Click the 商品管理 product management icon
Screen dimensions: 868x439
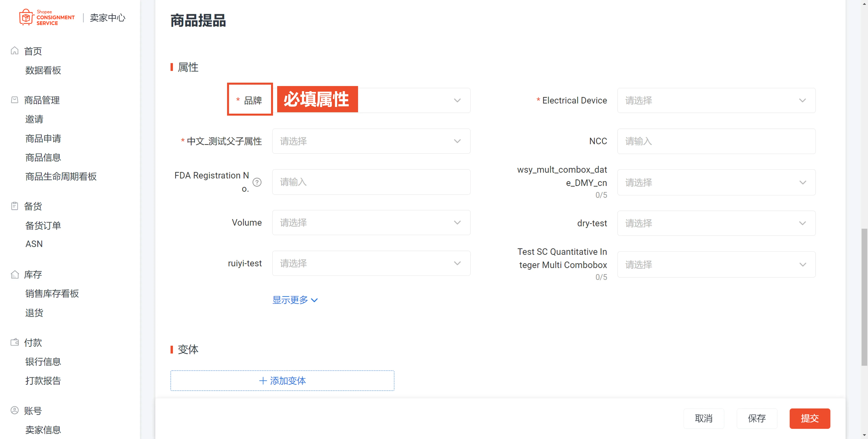[x=14, y=100]
